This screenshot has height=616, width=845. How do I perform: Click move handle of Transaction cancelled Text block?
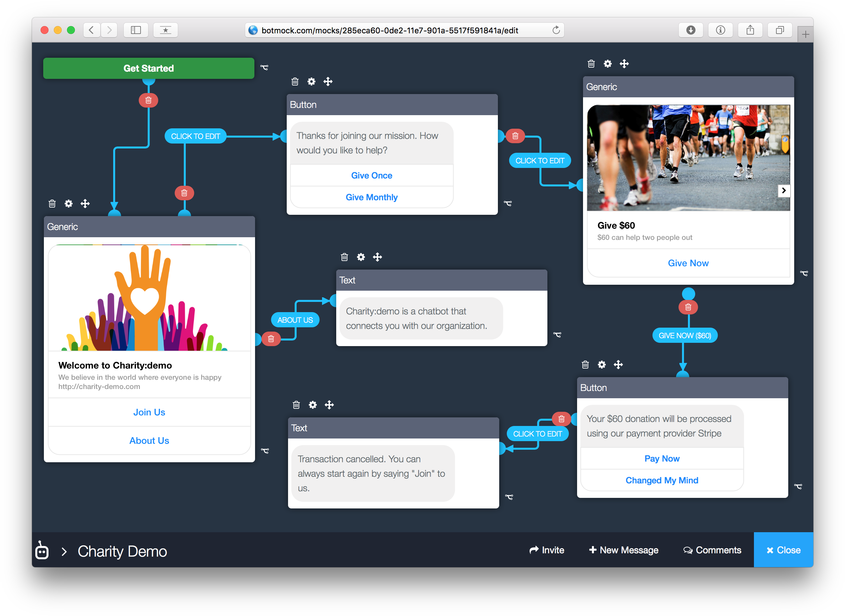click(x=329, y=405)
